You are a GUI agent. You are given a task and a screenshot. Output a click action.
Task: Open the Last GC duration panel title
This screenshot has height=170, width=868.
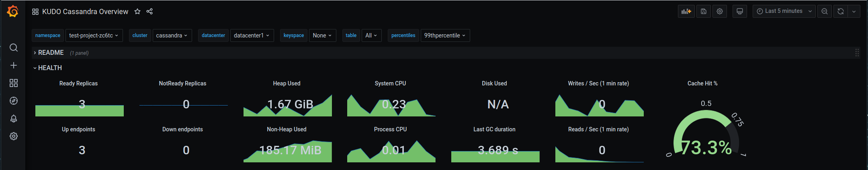coord(494,129)
